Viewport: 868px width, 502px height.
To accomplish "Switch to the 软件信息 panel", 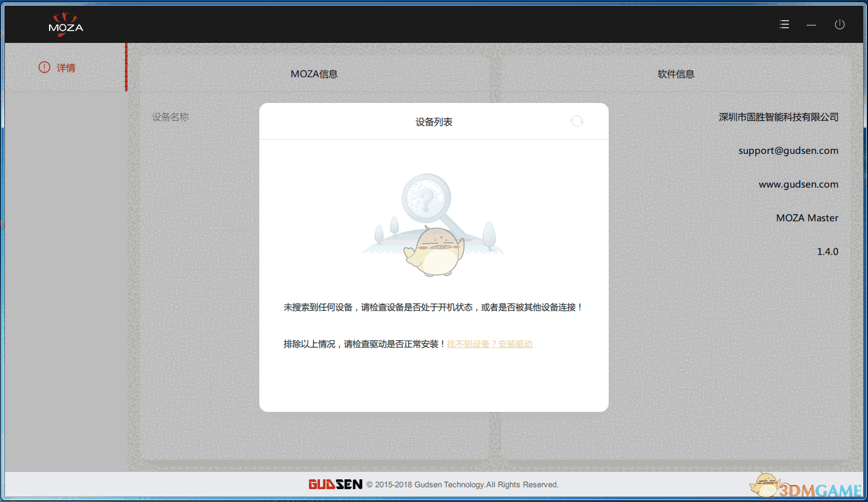I will (x=676, y=74).
